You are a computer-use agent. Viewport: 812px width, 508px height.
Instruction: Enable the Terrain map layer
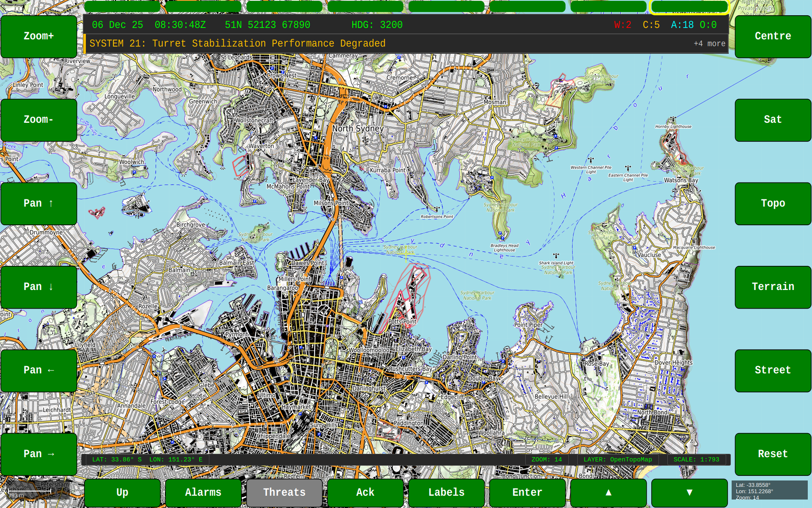click(773, 287)
